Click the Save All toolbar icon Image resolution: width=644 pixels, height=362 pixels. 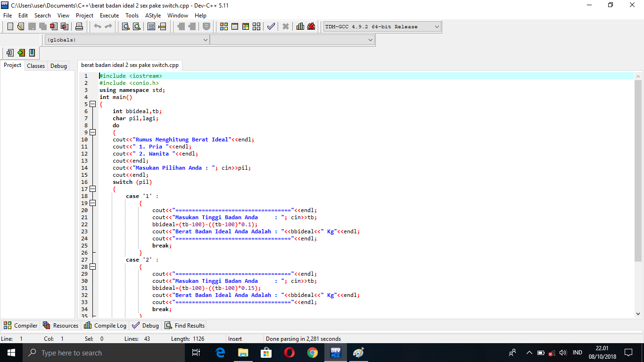(x=43, y=26)
